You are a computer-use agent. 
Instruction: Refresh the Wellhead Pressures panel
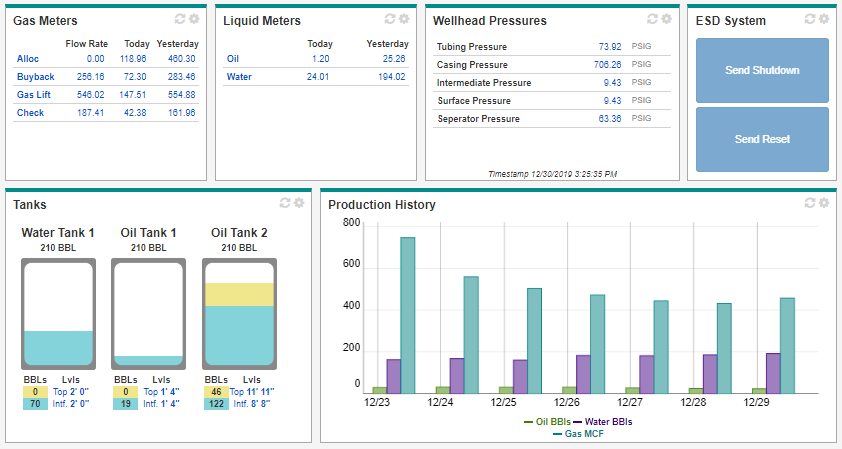pyautogui.click(x=652, y=19)
